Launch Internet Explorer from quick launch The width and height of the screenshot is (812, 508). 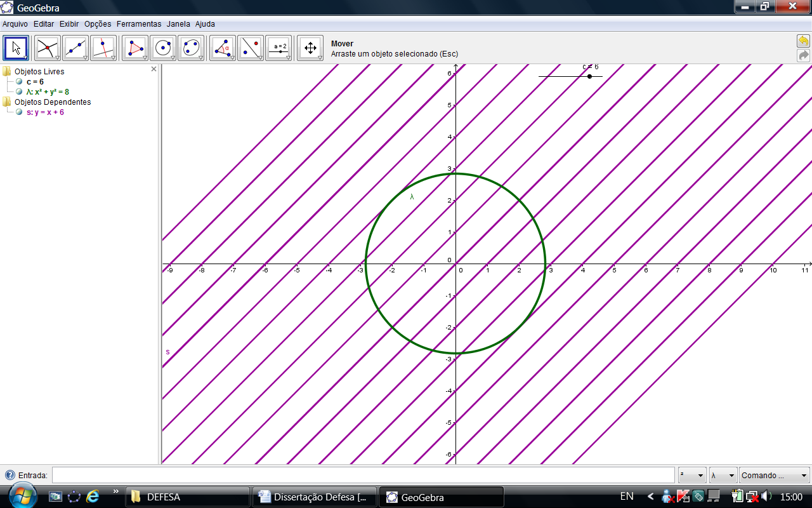93,497
